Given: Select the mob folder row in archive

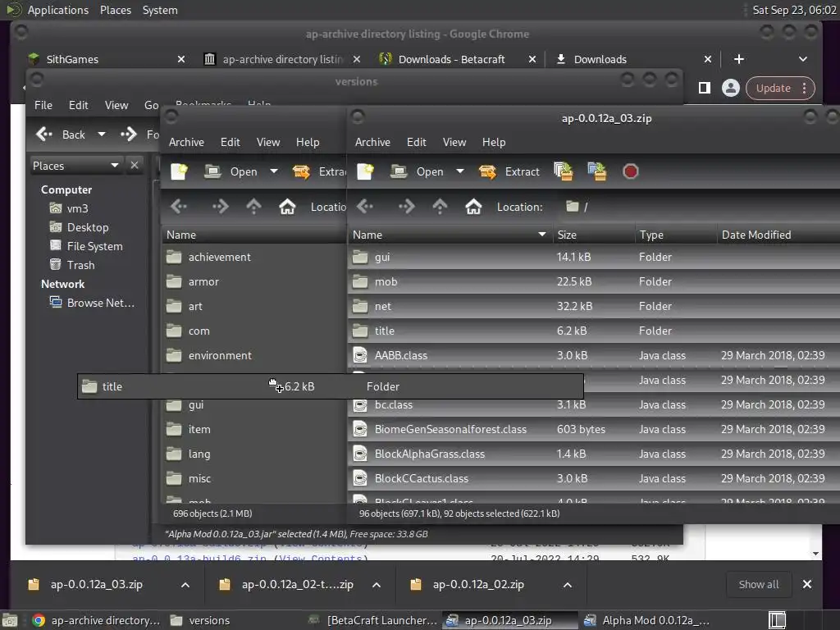Looking at the screenshot, I should click(x=594, y=281).
